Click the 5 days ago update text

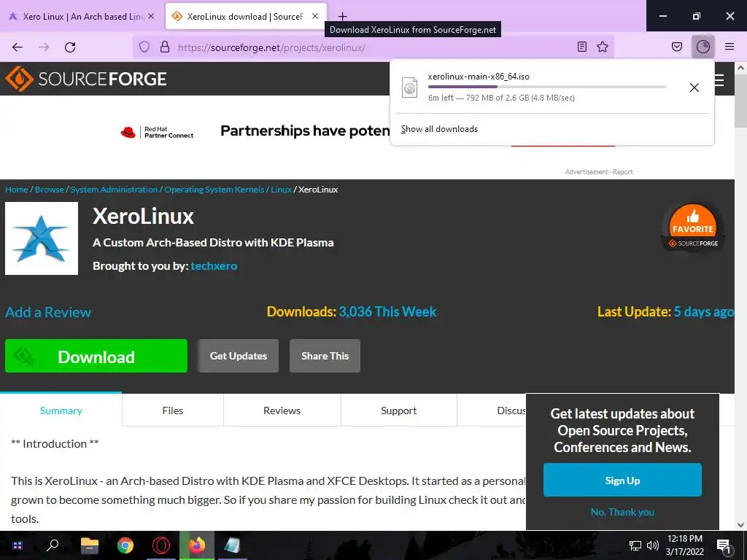pyautogui.click(x=704, y=311)
